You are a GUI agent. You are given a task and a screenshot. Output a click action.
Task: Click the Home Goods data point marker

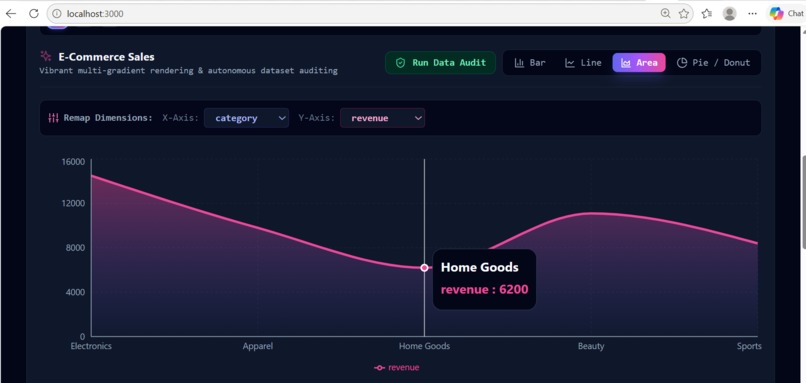coord(424,268)
